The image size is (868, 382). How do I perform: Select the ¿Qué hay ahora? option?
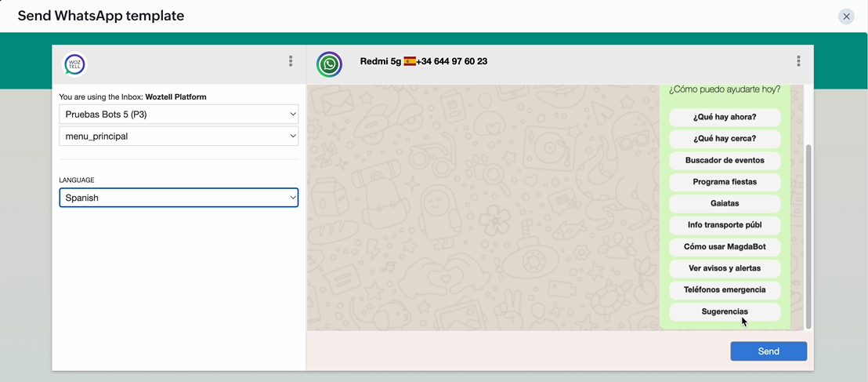point(725,118)
